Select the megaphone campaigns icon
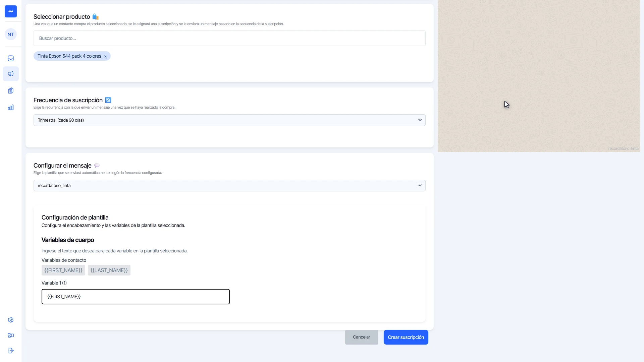The height and width of the screenshot is (362, 644). pos(11,74)
